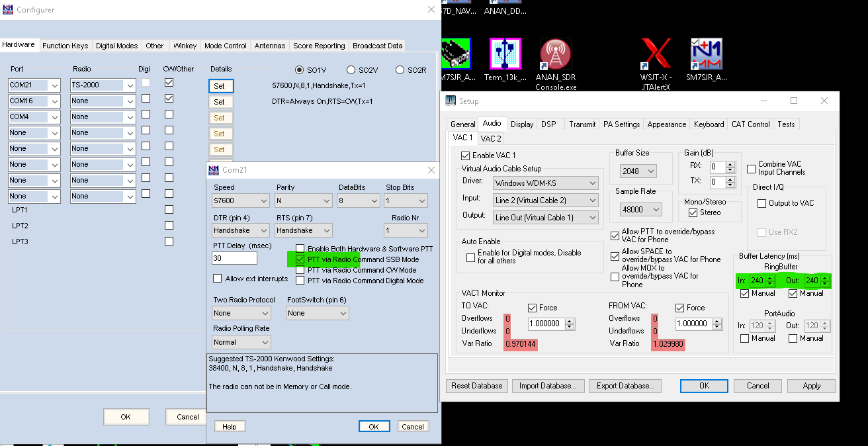The width and height of the screenshot is (868, 446).
Task: Select the SO2R radio option
Action: 400,70
